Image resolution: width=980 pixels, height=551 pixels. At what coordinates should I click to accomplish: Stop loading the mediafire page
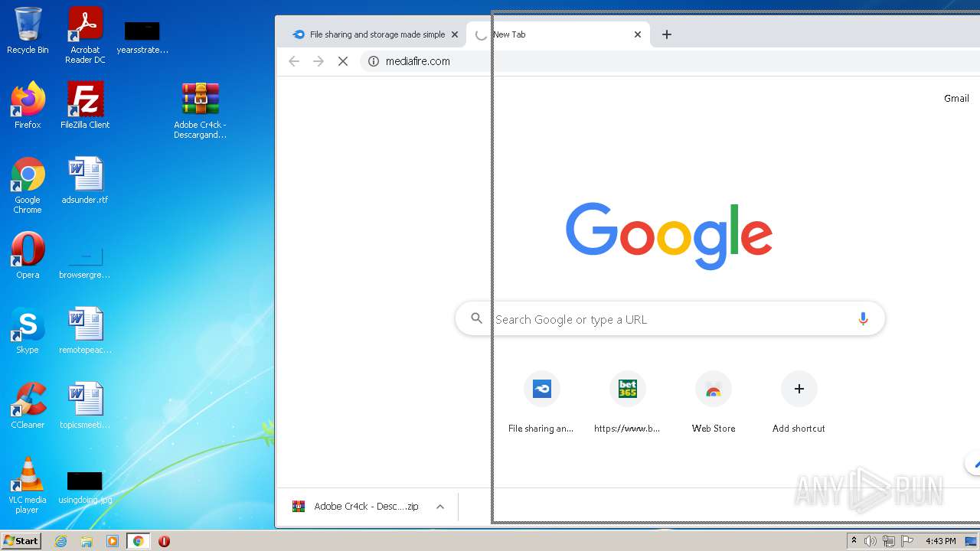343,61
